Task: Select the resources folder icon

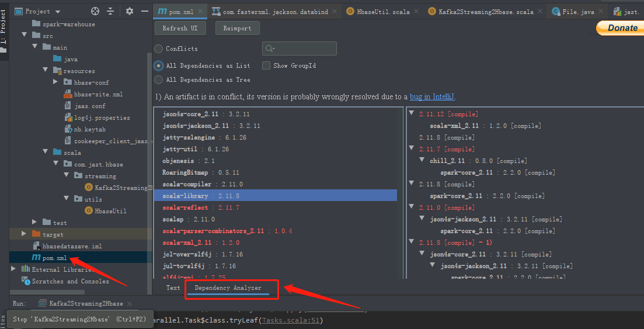Action: 57,71
